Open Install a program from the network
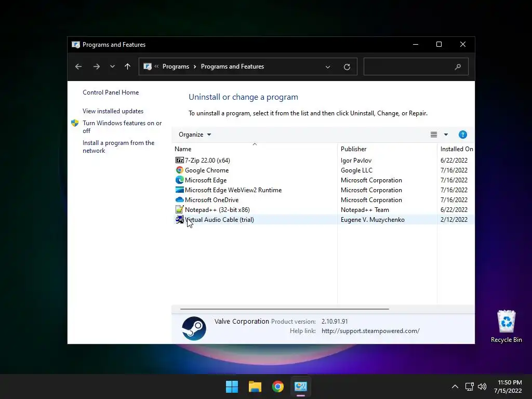Image resolution: width=532 pixels, height=399 pixels. [118, 147]
